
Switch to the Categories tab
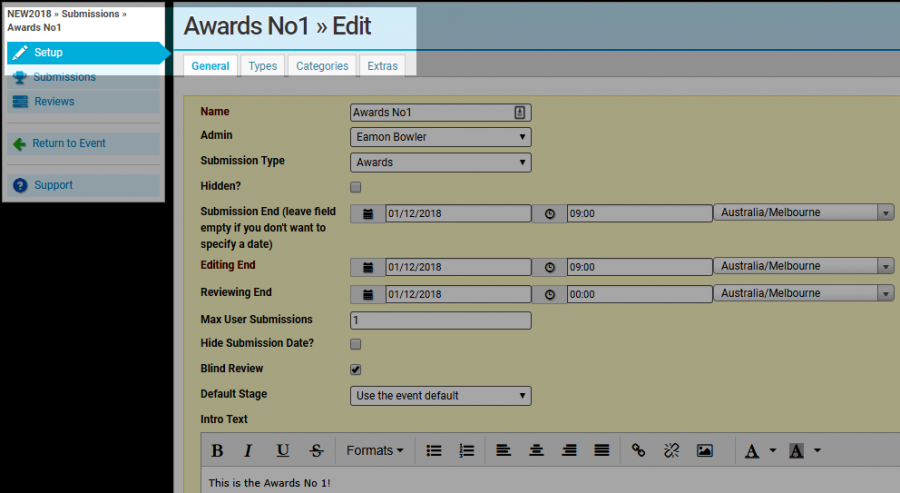322,66
